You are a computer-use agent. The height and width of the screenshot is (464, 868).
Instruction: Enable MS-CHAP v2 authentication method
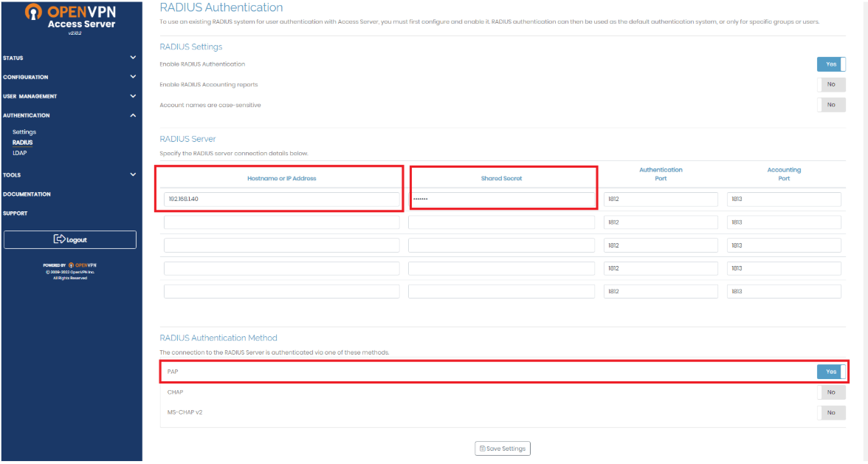tap(831, 412)
